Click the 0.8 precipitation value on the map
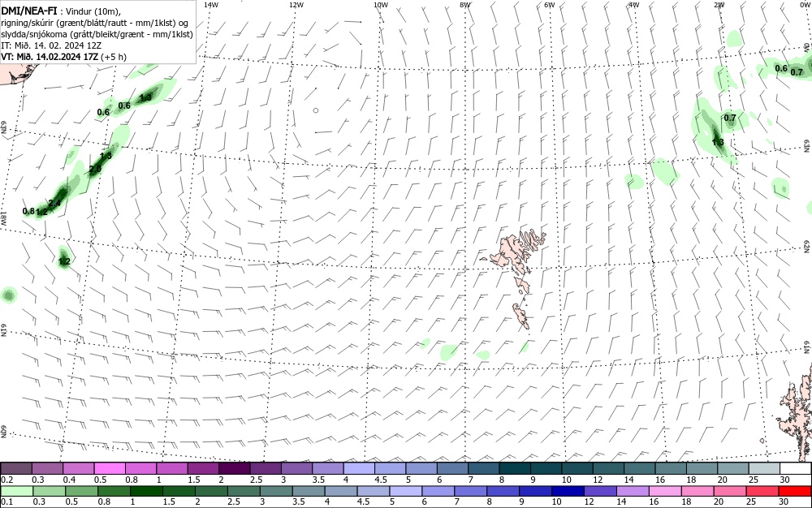The width and height of the screenshot is (812, 508). tap(28, 211)
